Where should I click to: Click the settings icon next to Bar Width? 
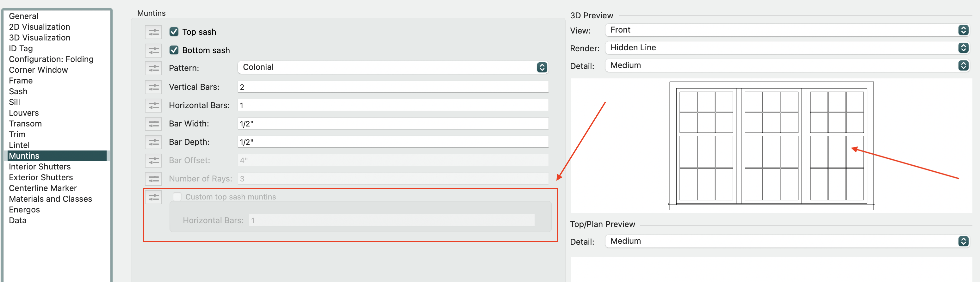(x=153, y=124)
